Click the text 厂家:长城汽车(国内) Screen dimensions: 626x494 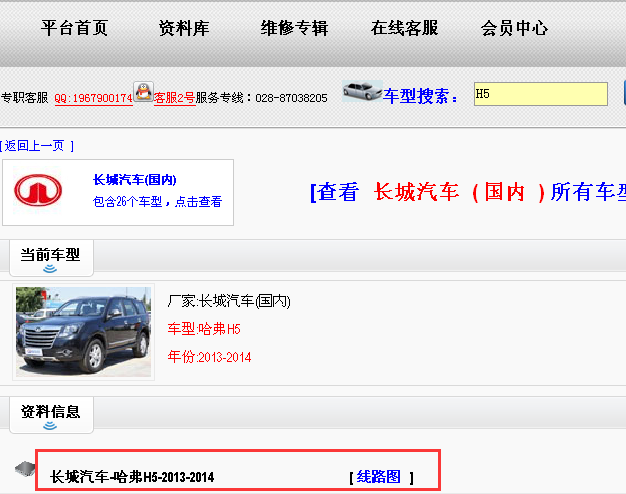pyautogui.click(x=229, y=301)
